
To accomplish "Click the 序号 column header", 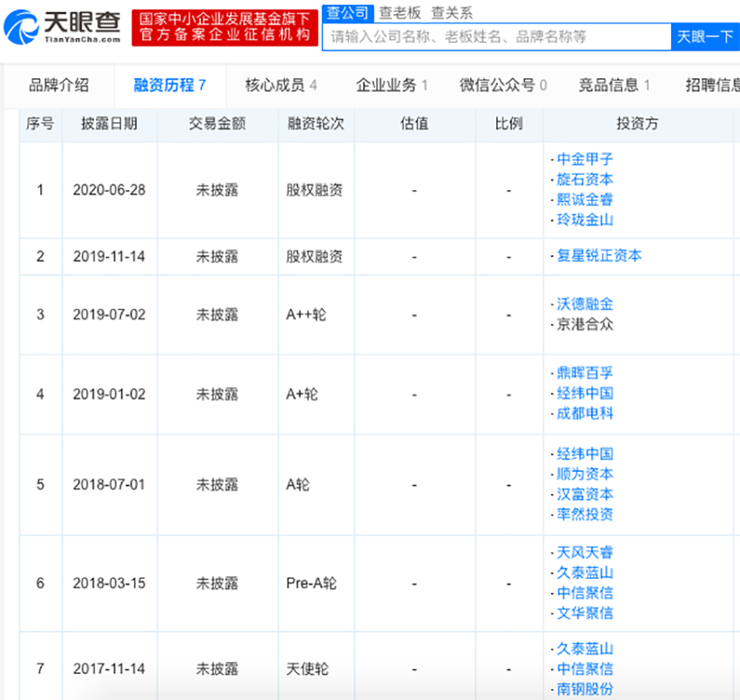I will pyautogui.click(x=40, y=124).
